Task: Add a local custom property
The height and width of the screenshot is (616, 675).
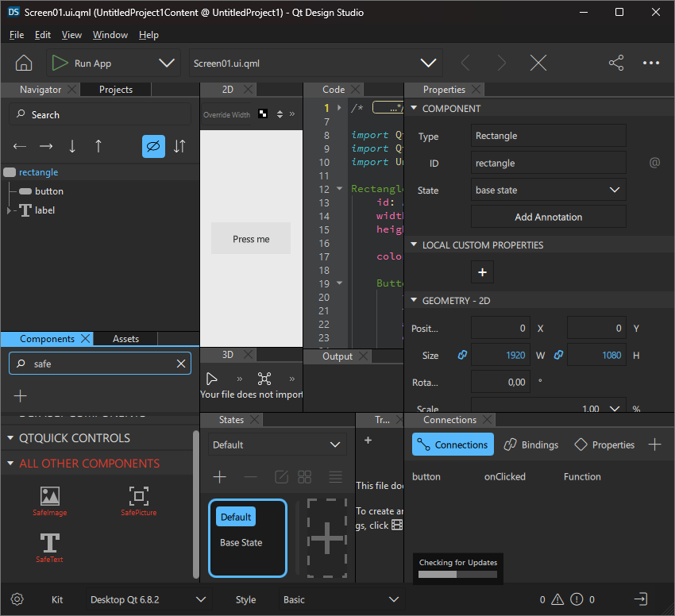Action: click(x=482, y=272)
